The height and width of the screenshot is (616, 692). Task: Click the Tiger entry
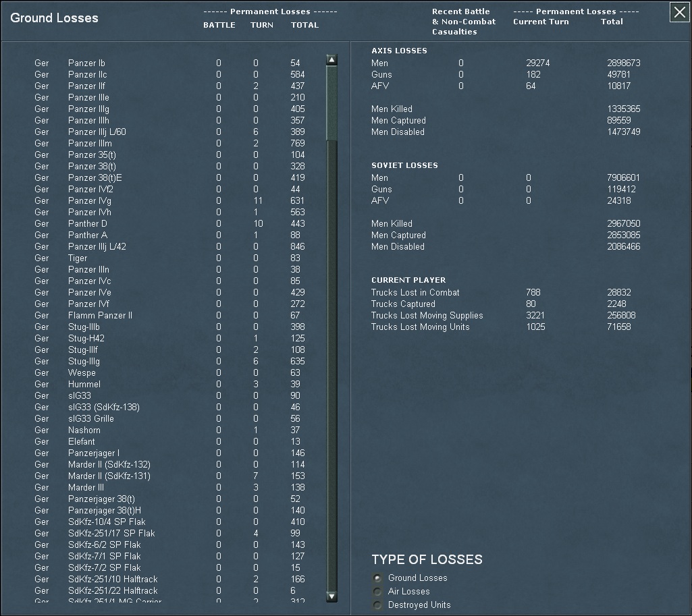(x=78, y=258)
